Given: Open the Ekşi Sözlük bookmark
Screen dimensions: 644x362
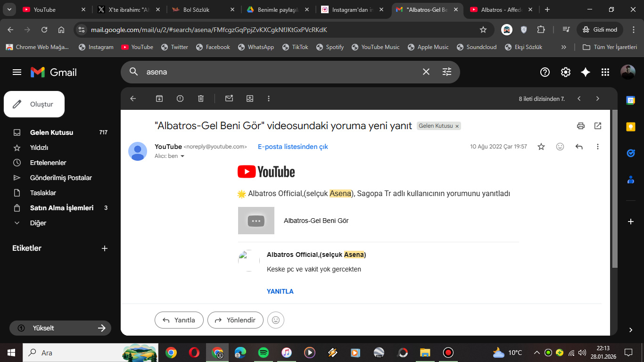Looking at the screenshot, I should click(523, 47).
